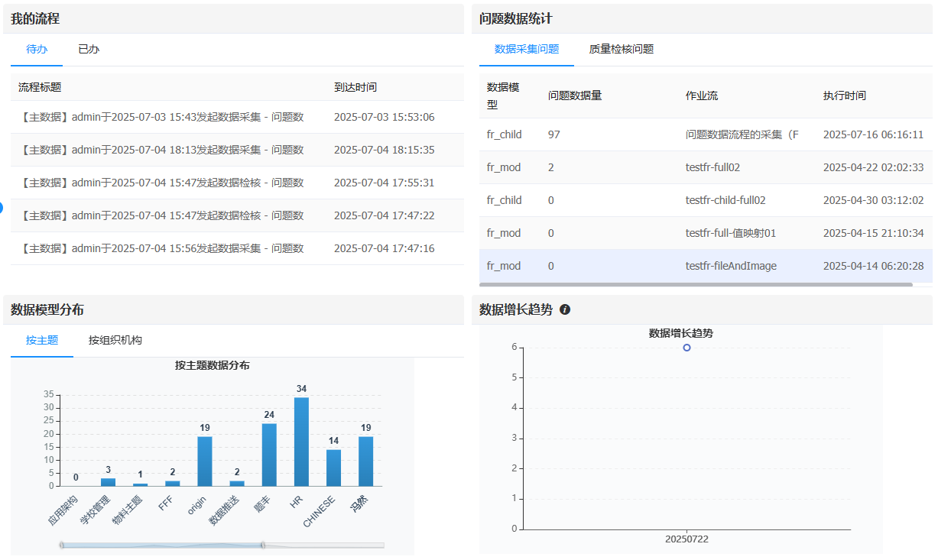Click the info icon beside 数据增长趋势
The height and width of the screenshot is (560, 938).
click(x=565, y=309)
